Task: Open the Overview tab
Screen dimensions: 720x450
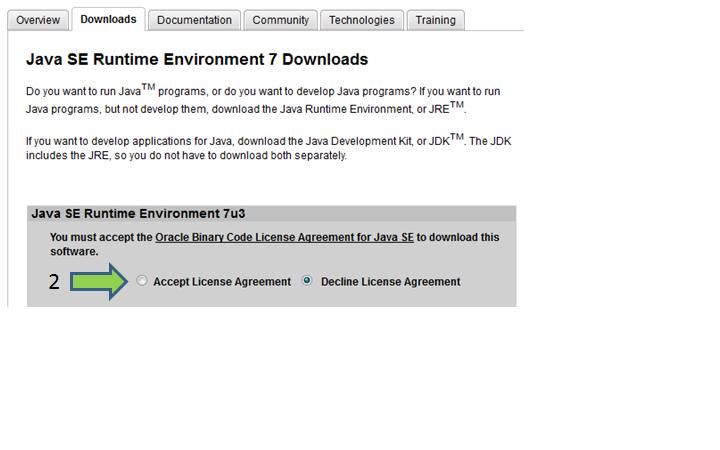Action: pos(38,20)
